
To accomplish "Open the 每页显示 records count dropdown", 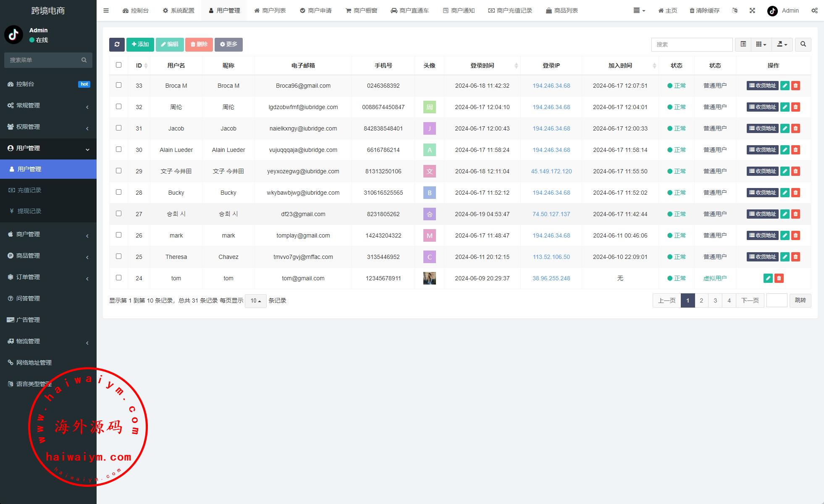I will [256, 300].
